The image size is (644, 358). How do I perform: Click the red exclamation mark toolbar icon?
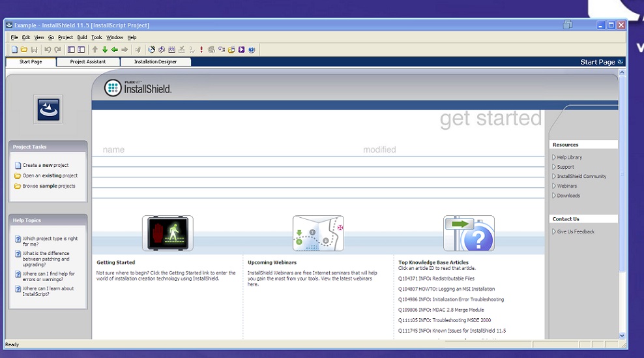point(201,50)
